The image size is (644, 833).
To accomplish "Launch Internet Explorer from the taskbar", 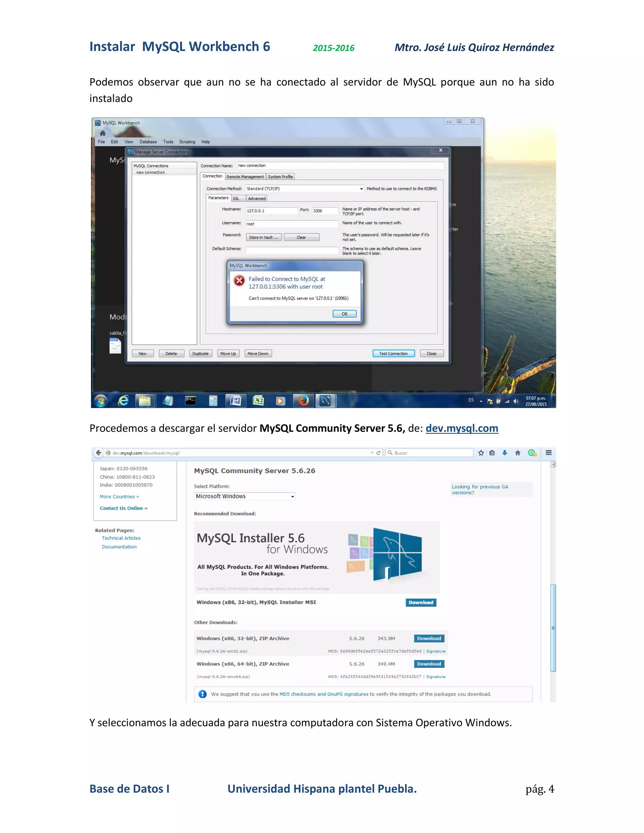I will [x=123, y=401].
